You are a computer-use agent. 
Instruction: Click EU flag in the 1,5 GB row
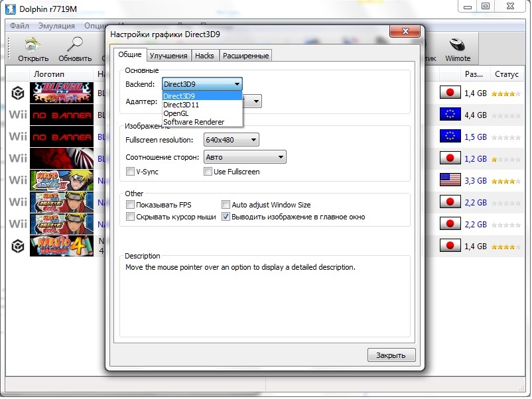(x=450, y=137)
